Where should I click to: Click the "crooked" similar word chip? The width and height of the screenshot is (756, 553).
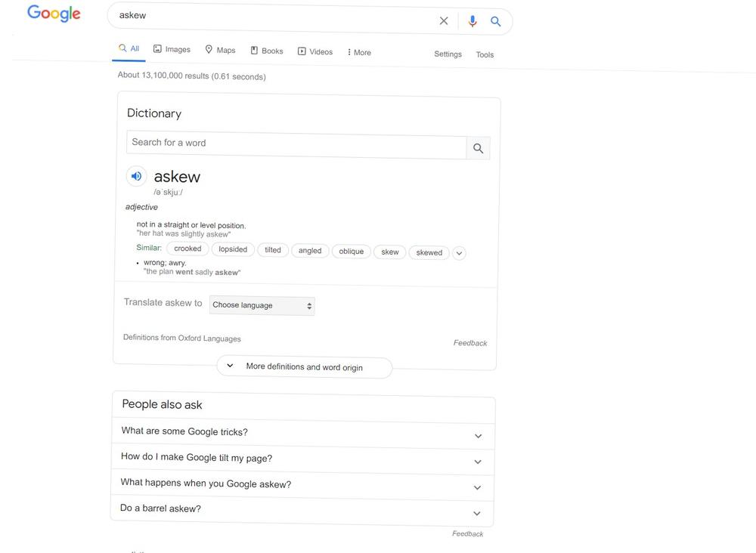(187, 249)
